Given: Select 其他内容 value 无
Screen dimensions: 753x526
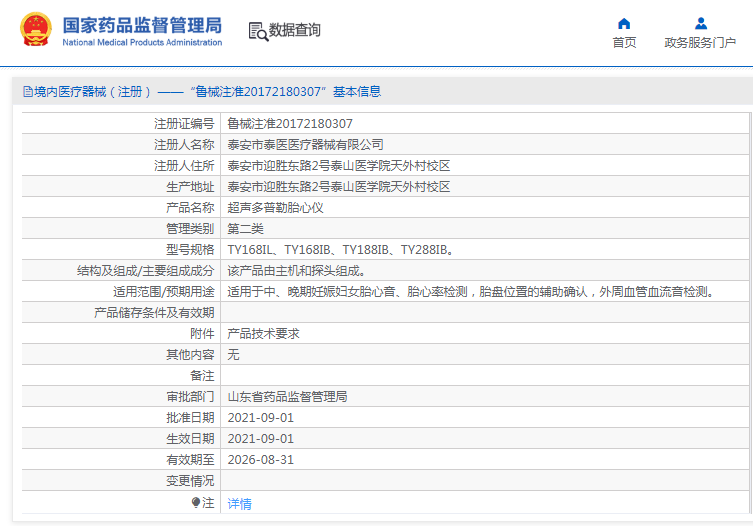Looking at the screenshot, I should click(233, 355).
